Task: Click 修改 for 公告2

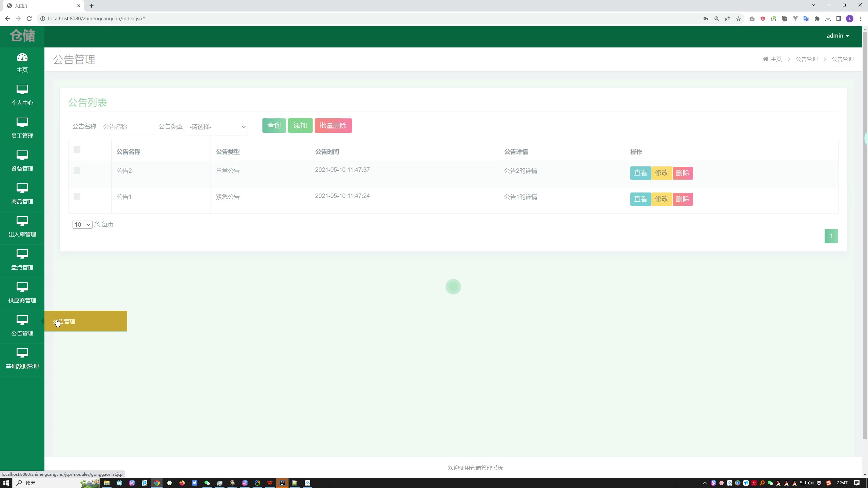Action: [x=662, y=173]
